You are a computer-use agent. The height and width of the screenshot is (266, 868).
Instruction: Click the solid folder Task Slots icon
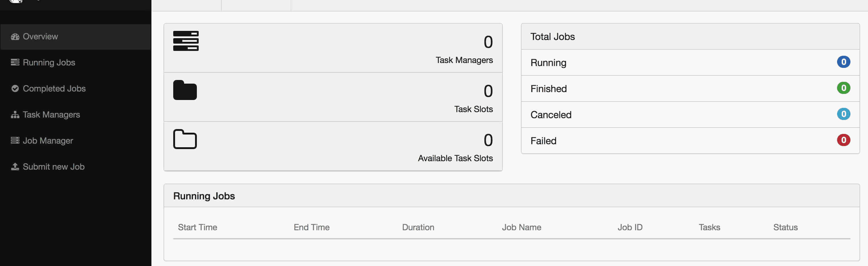(x=185, y=90)
